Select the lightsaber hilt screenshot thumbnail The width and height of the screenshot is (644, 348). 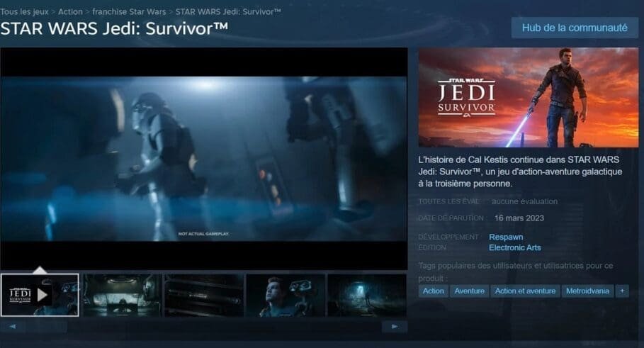click(204, 295)
